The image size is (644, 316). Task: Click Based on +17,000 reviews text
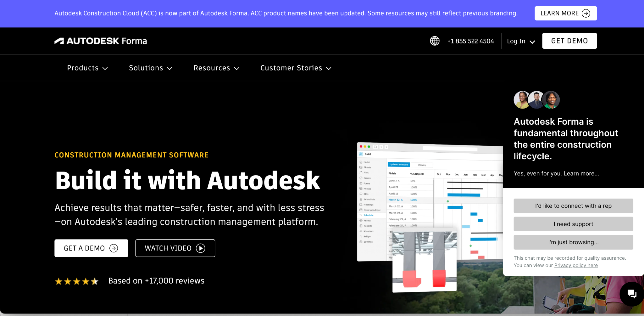[156, 281]
